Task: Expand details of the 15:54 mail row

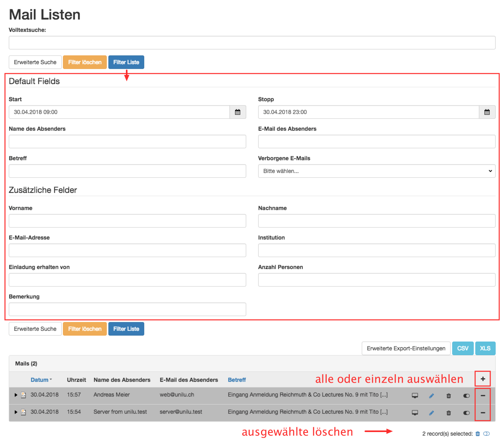Action: pos(16,412)
